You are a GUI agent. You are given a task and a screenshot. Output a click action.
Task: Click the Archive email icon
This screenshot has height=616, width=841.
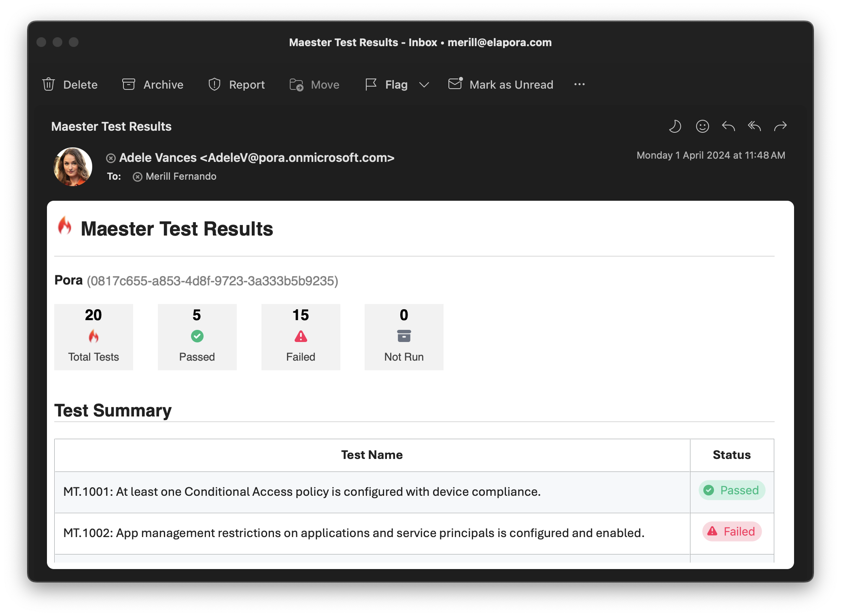(x=129, y=84)
